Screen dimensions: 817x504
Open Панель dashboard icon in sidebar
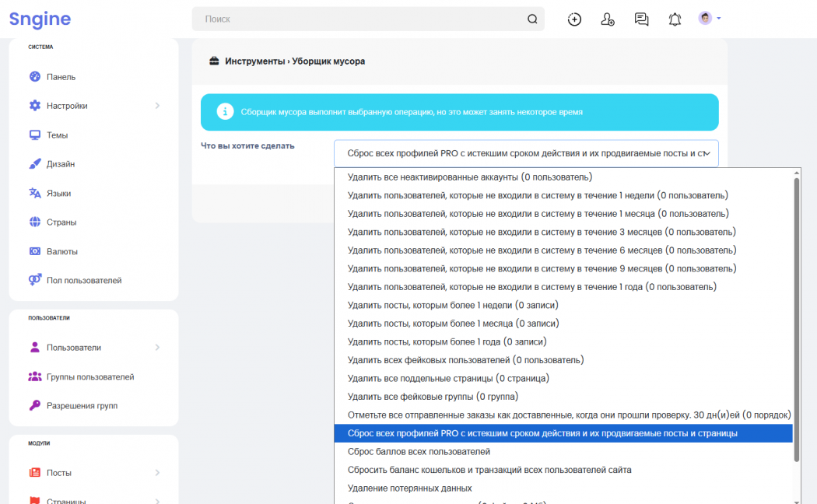point(35,77)
